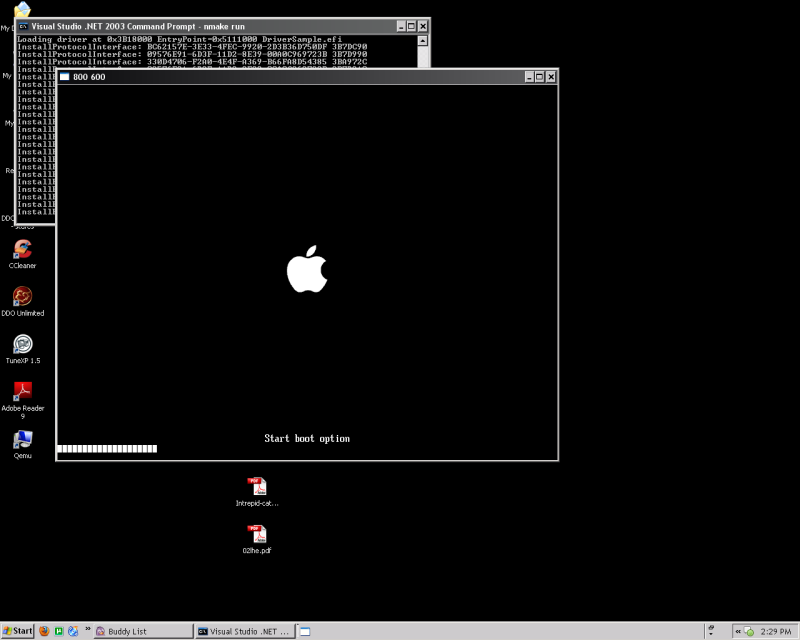This screenshot has width=800, height=640.
Task: Click the 'Start boot option' text
Action: pyautogui.click(x=307, y=438)
